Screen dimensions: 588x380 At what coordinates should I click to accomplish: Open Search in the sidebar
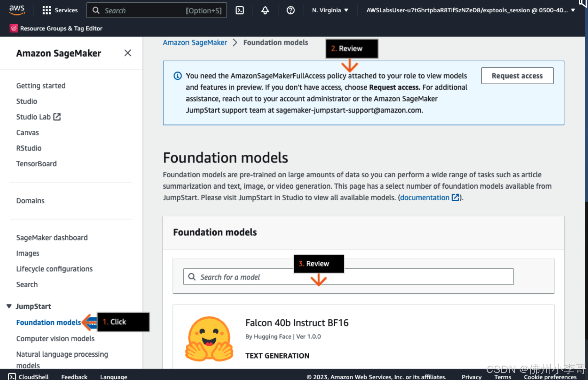[27, 284]
